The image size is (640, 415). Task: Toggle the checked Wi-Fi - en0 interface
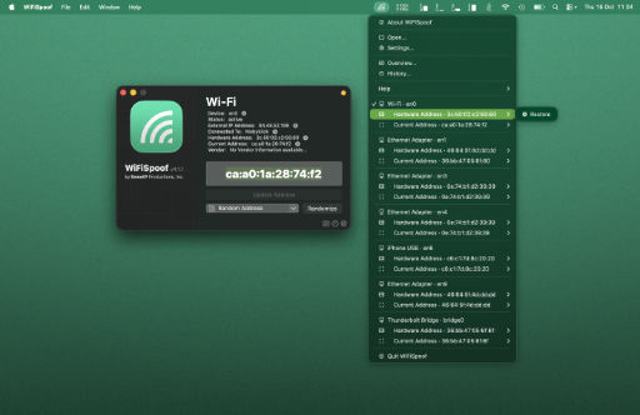(442, 104)
